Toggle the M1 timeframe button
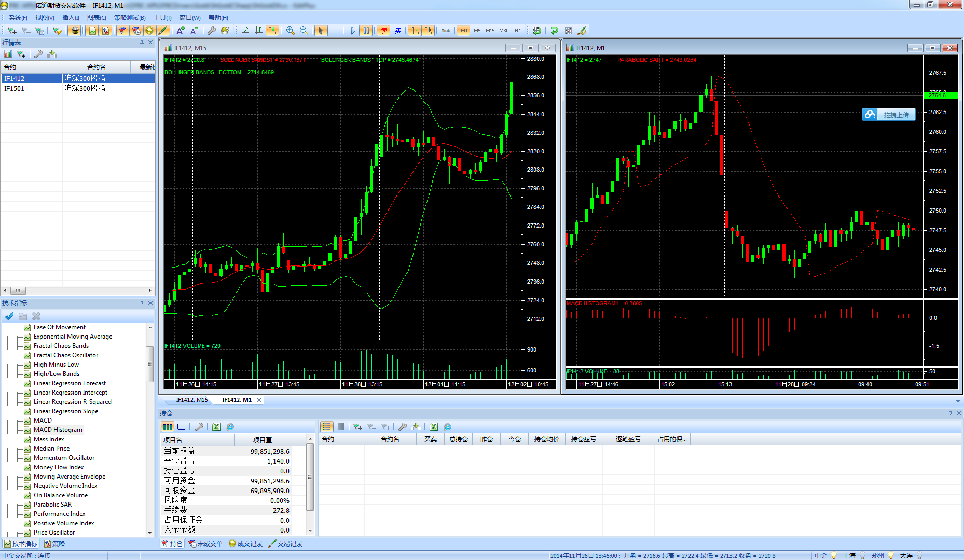The image size is (964, 560). pyautogui.click(x=464, y=31)
